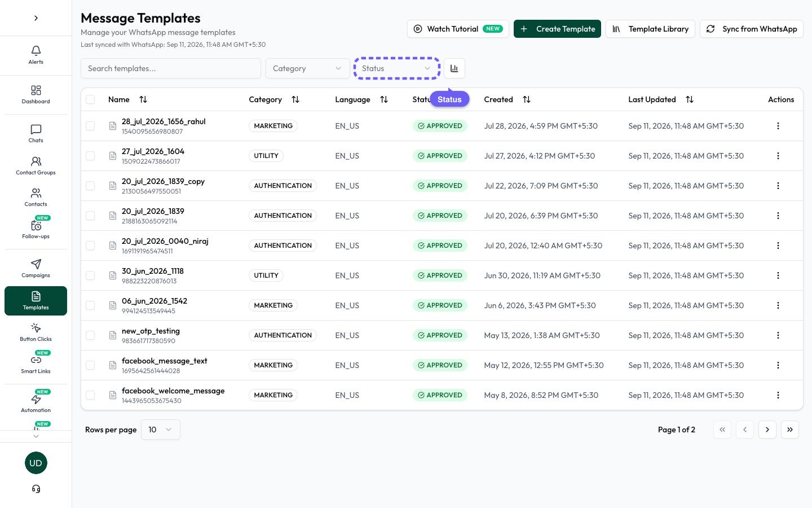Screen dimensions: 812x508
Task: Open actions menu for 27_jul_2026_1604
Action: click(778, 156)
